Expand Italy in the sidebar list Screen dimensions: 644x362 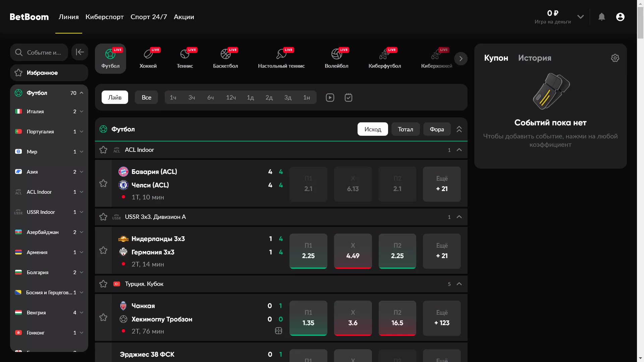coord(82,112)
